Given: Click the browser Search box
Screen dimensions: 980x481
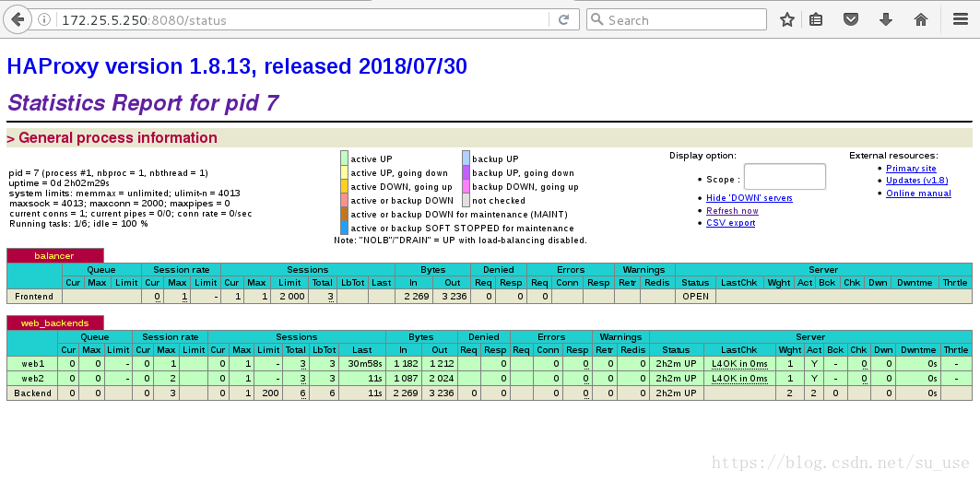Looking at the screenshot, I should [x=677, y=20].
